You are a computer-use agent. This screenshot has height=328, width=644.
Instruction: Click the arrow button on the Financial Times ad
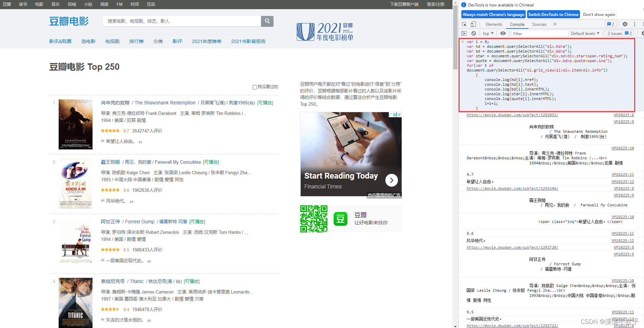pos(391,180)
